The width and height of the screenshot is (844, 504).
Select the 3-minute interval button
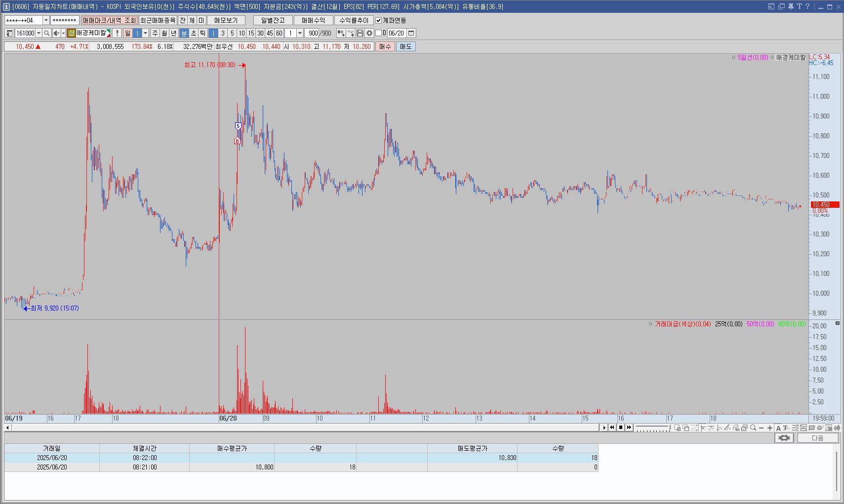(223, 33)
